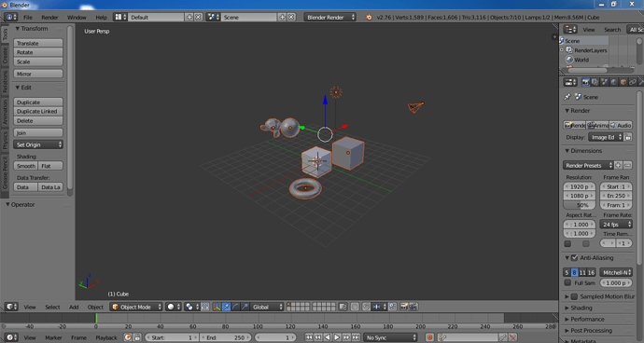Click the 50% resolution scale slider
Screen dimensions: 644x343
click(x=579, y=205)
